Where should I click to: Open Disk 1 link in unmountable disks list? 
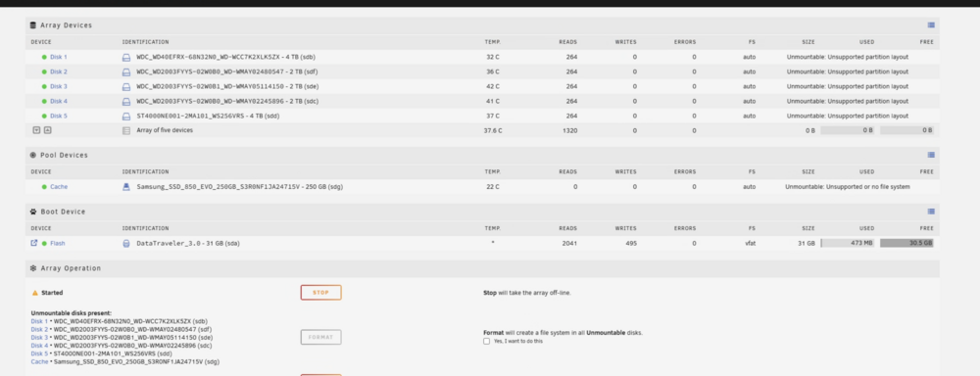[39, 321]
